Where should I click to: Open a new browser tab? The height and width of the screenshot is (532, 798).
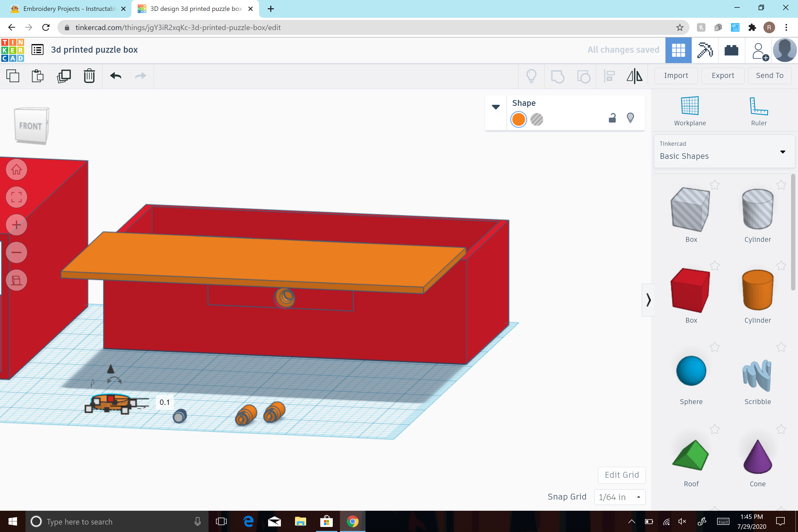click(271, 9)
